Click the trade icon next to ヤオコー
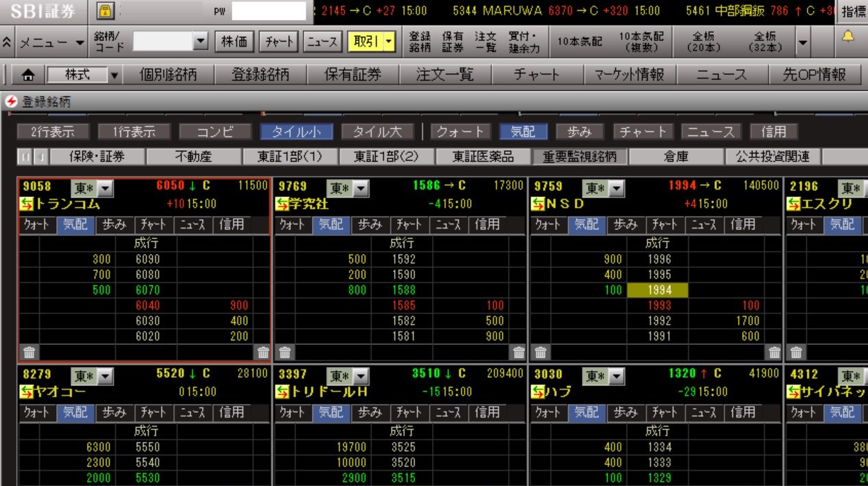868x486 pixels. [x=27, y=392]
